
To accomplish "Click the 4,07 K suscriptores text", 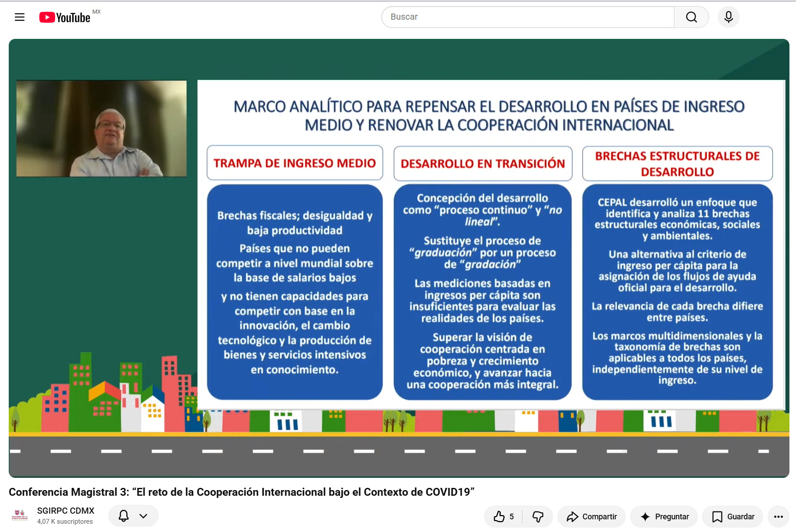I will (65, 522).
